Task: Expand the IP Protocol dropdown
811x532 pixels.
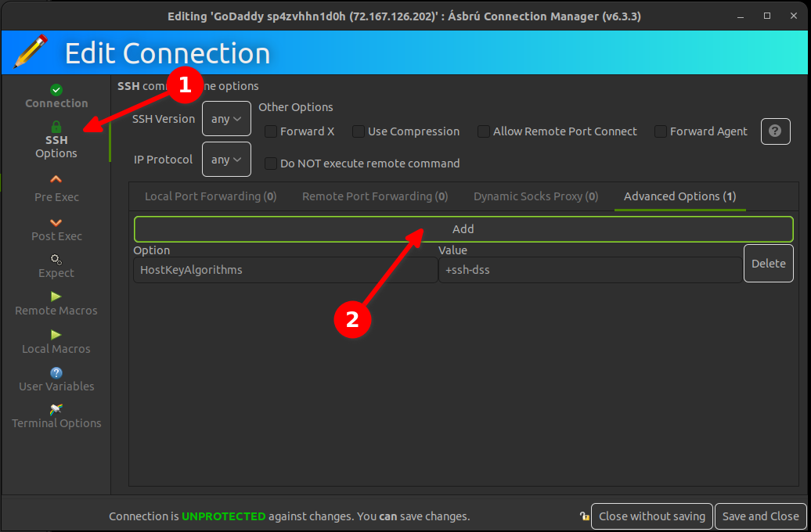Action: pyautogui.click(x=226, y=160)
